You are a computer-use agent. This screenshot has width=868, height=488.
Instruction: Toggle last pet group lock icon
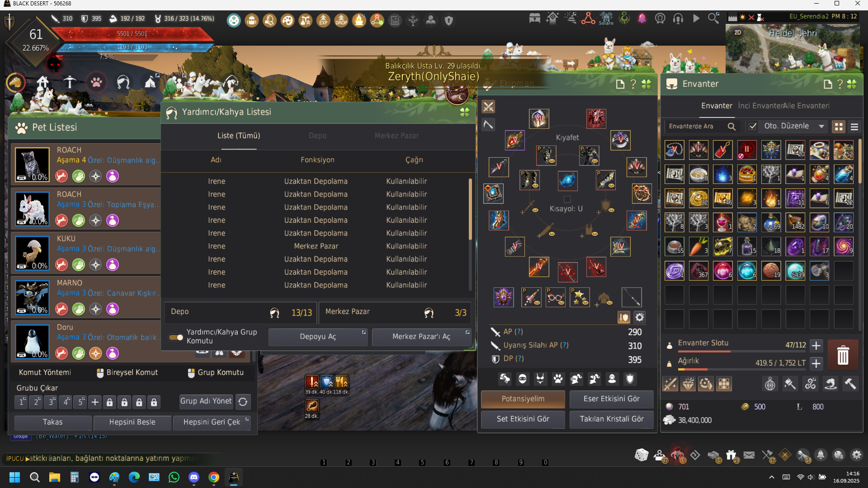pos(154,402)
